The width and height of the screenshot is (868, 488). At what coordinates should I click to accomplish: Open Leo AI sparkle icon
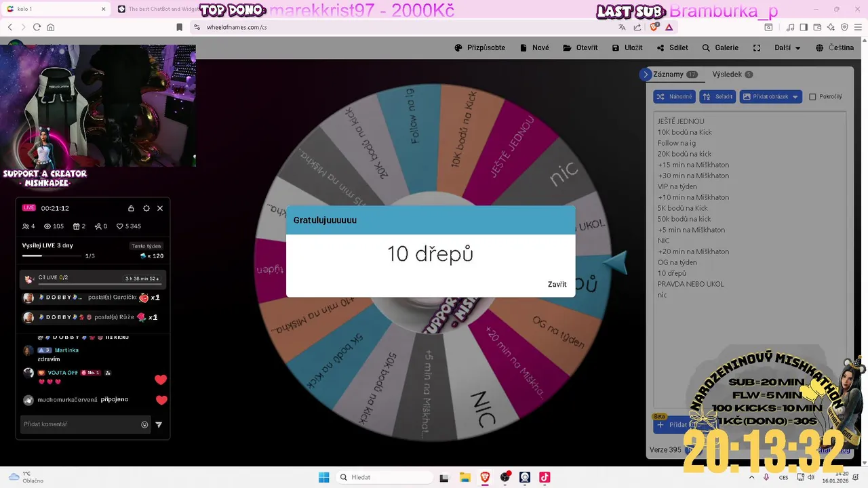pyautogui.click(x=831, y=27)
